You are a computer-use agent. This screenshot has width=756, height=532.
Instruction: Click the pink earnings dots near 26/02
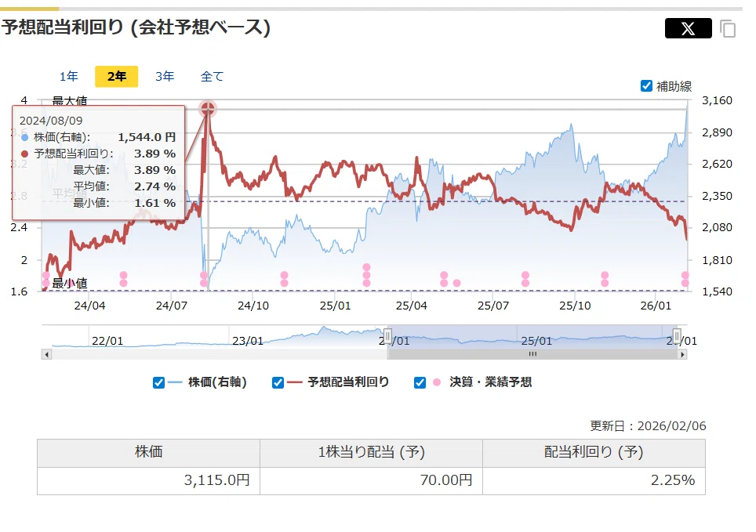pos(685,279)
